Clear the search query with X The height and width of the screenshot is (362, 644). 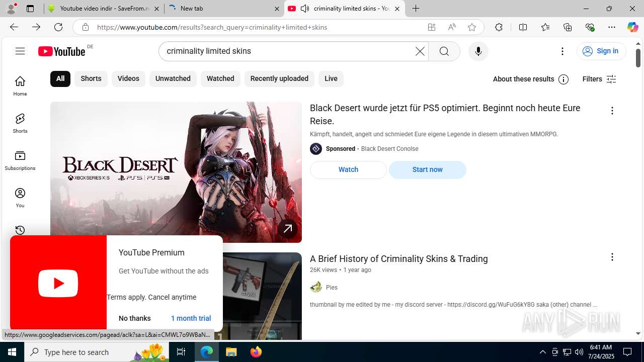pos(420,51)
